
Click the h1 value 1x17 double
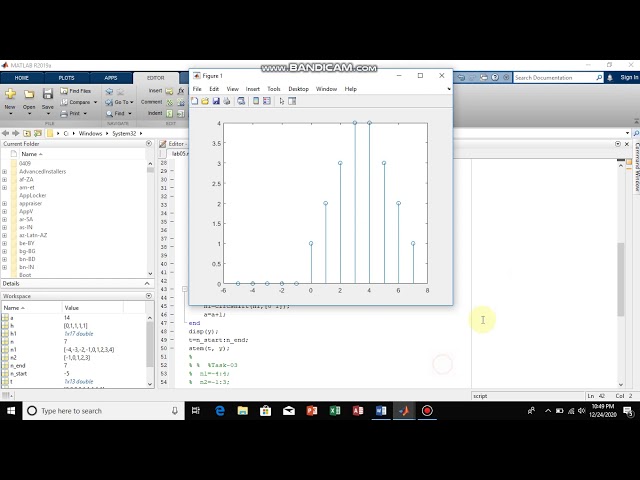pos(79,334)
